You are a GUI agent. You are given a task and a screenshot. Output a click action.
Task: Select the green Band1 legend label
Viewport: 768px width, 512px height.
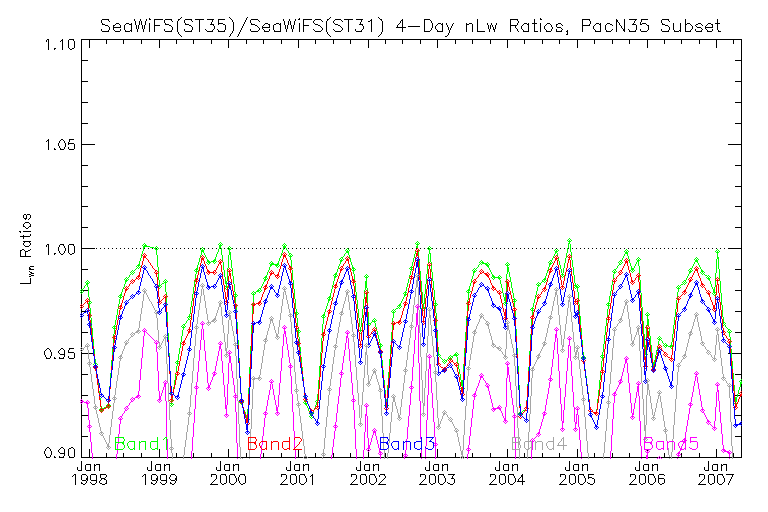click(x=142, y=444)
